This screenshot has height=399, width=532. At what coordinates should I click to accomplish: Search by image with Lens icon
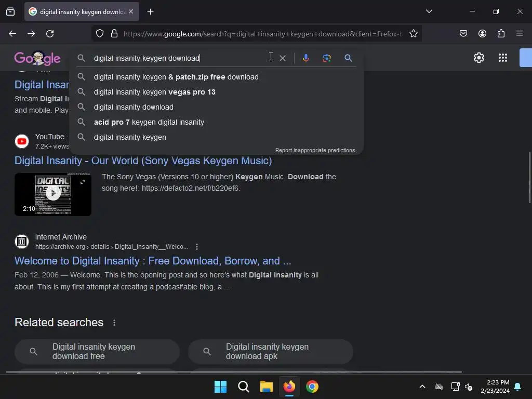326,58
